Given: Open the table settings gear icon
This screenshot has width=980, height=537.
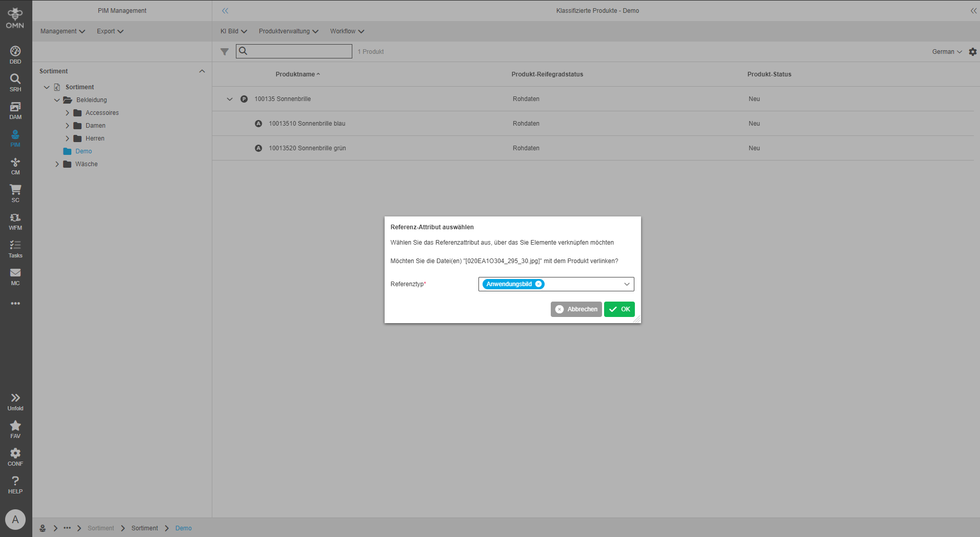Looking at the screenshot, I should 973,52.
